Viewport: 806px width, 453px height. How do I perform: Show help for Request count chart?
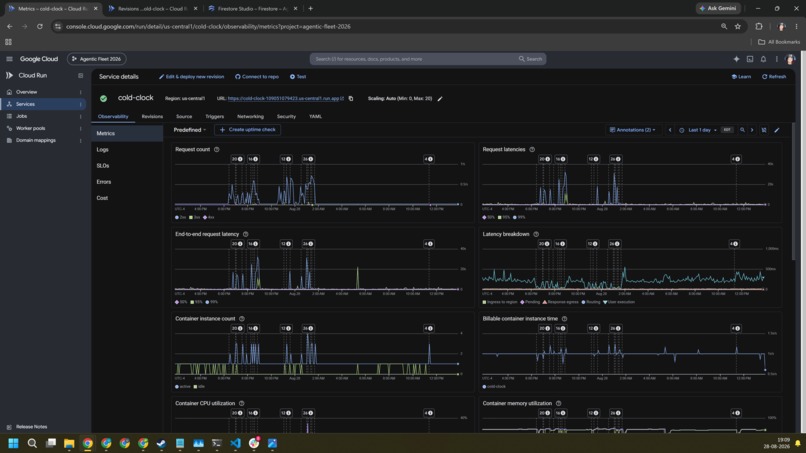(216, 150)
